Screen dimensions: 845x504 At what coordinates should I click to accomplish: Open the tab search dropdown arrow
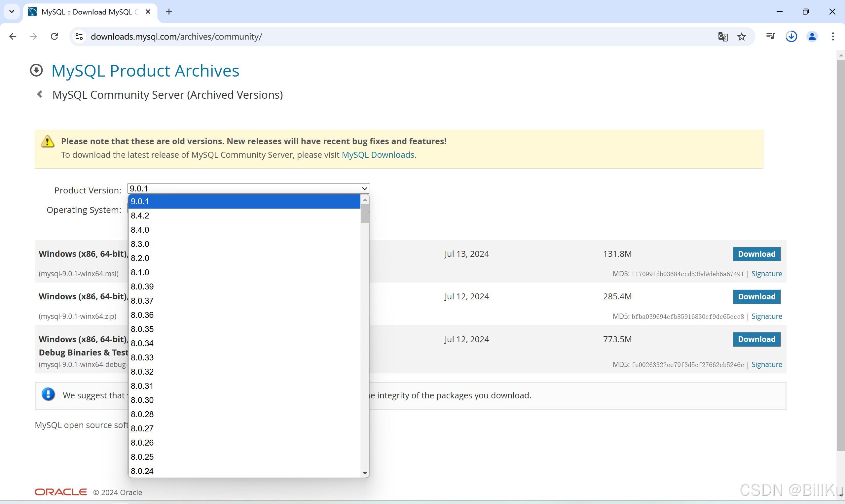point(12,12)
